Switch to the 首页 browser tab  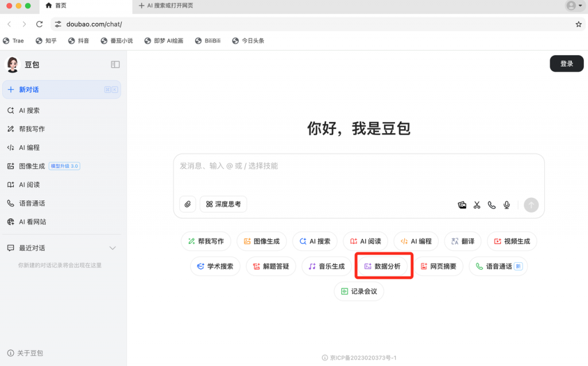[86, 6]
